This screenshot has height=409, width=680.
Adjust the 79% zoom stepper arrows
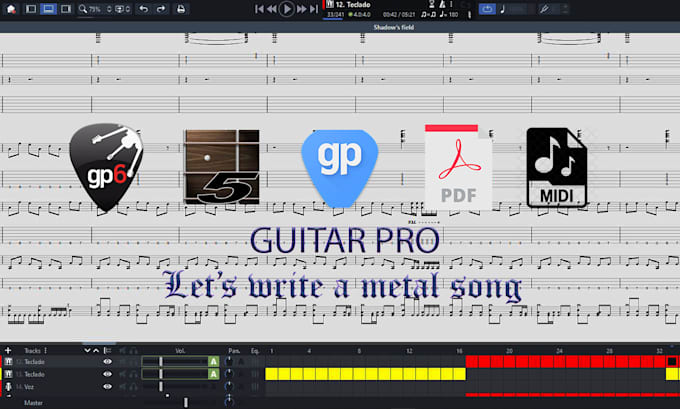pyautogui.click(x=109, y=9)
